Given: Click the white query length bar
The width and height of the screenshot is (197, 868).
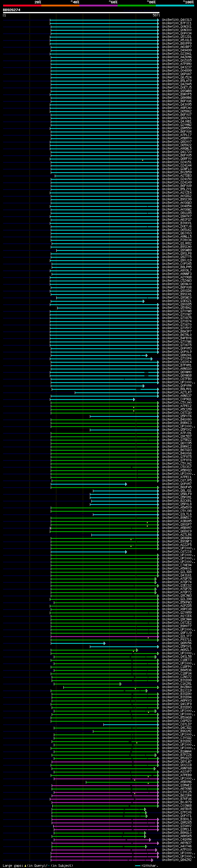Looking at the screenshot, I should point(81,12).
